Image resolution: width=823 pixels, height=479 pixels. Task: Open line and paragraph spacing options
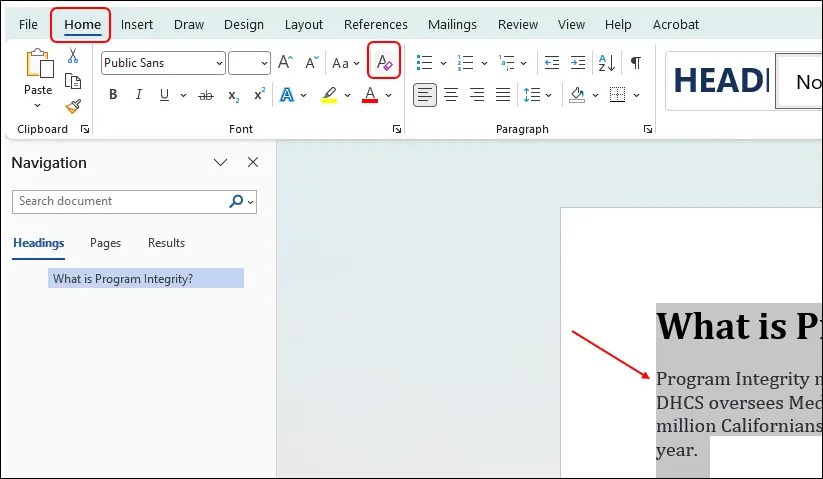click(532, 95)
